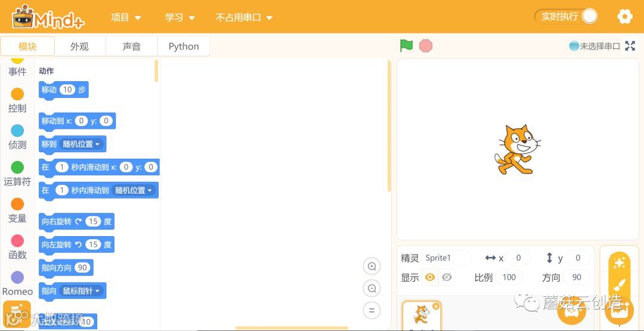Click the paint brush sprite option
Image resolution: width=644 pixels, height=331 pixels.
point(620,284)
